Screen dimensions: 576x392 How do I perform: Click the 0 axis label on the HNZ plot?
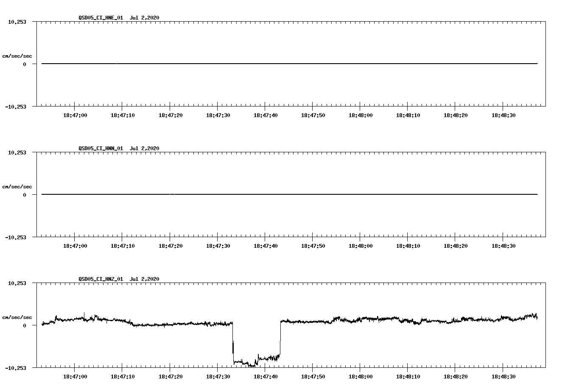coord(25,326)
